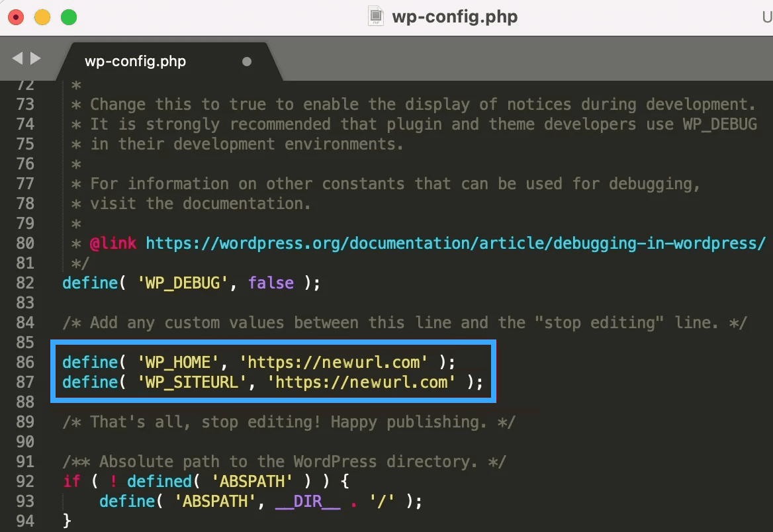The height and width of the screenshot is (532, 773).
Task: Click the left tab navigation arrow
Action: coord(17,59)
